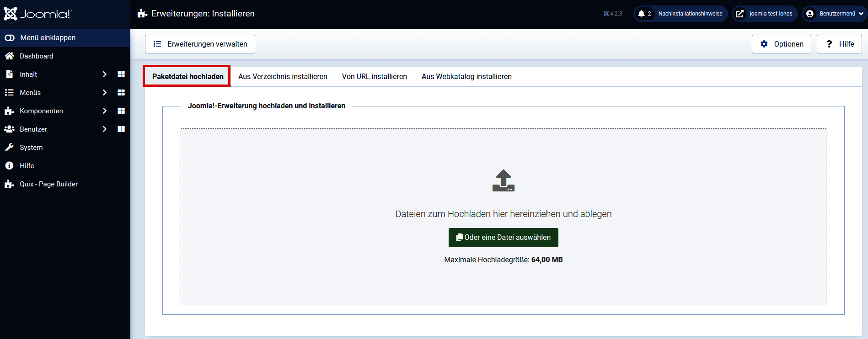Click the list icon on Erweiterungen verwalten
This screenshot has width=868, height=339.
click(157, 44)
